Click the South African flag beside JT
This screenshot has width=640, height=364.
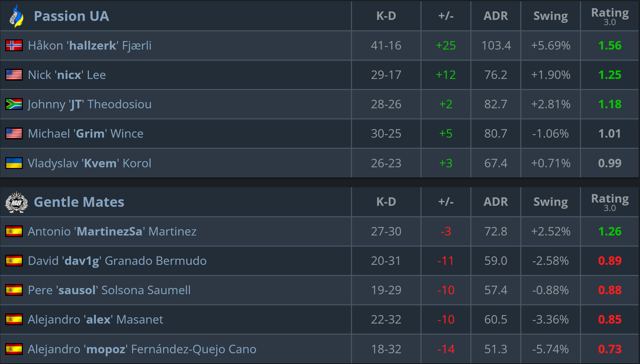coord(14,104)
